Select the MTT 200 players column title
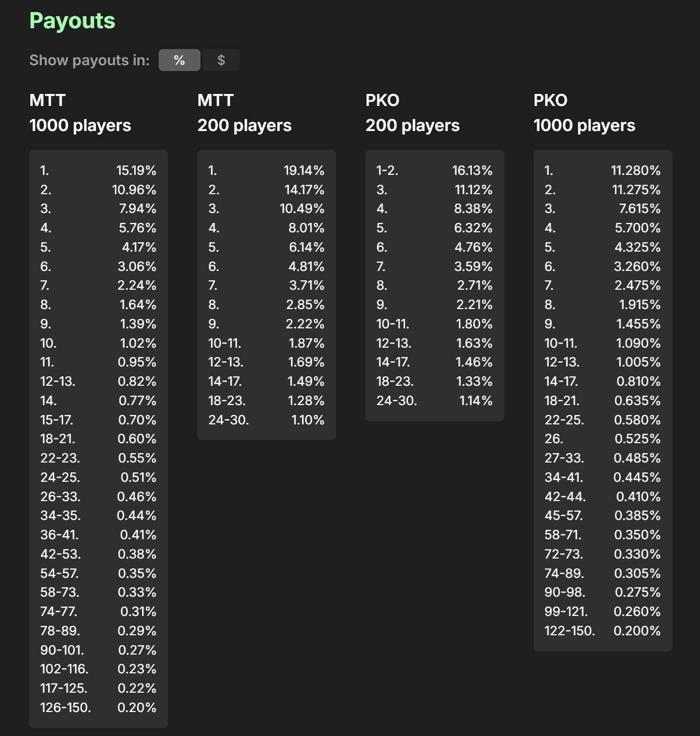Viewport: 700px width, 736px height. (x=244, y=113)
